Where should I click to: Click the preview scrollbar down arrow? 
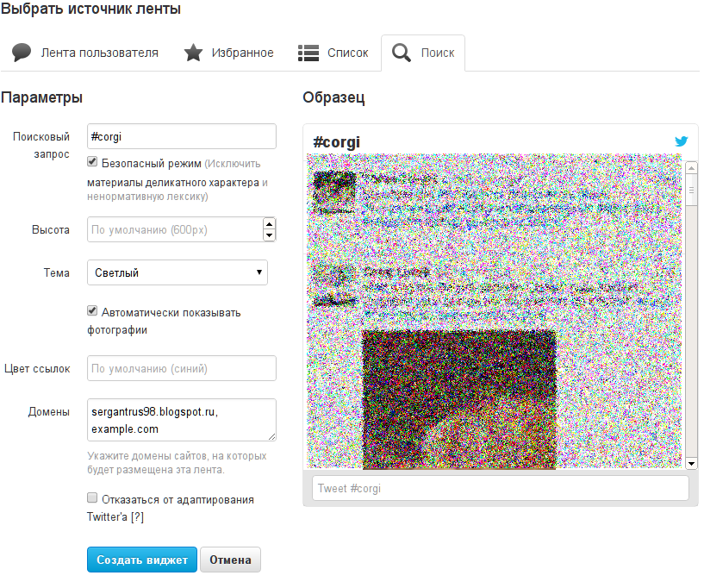pos(691,463)
